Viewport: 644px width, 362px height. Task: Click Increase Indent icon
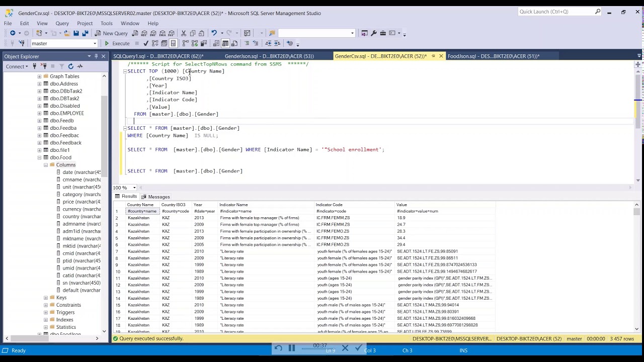click(x=277, y=43)
